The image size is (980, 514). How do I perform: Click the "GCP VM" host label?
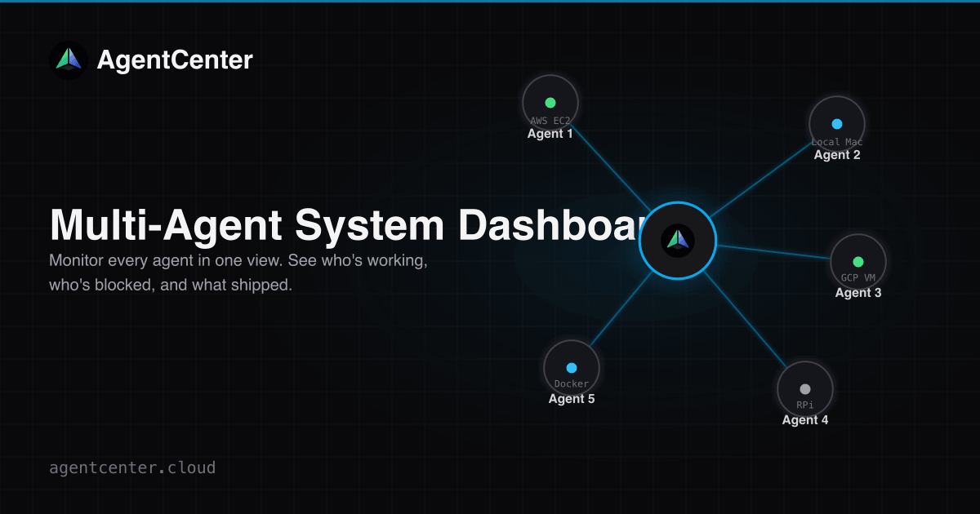coord(858,277)
